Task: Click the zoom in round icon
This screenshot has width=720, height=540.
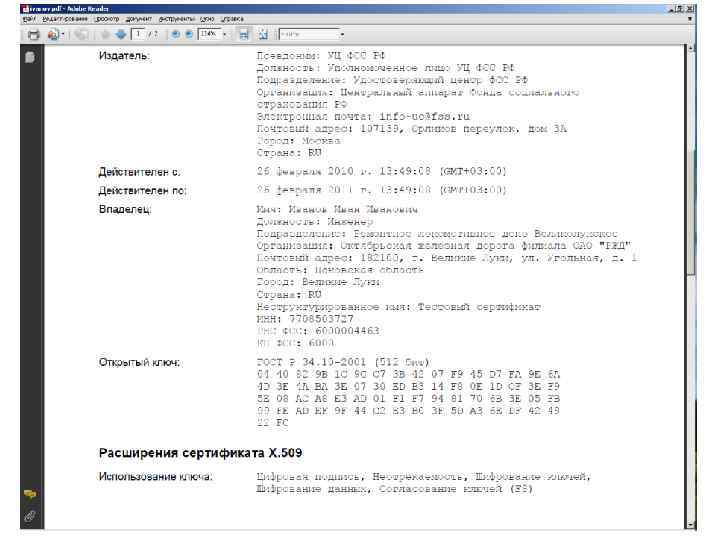Action: tap(189, 34)
